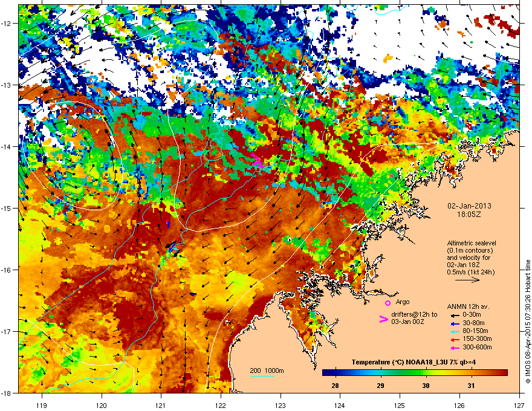Viewport: 532px width, 411px height.
Task: Click the time text 18:05Z
Action: click(469, 215)
